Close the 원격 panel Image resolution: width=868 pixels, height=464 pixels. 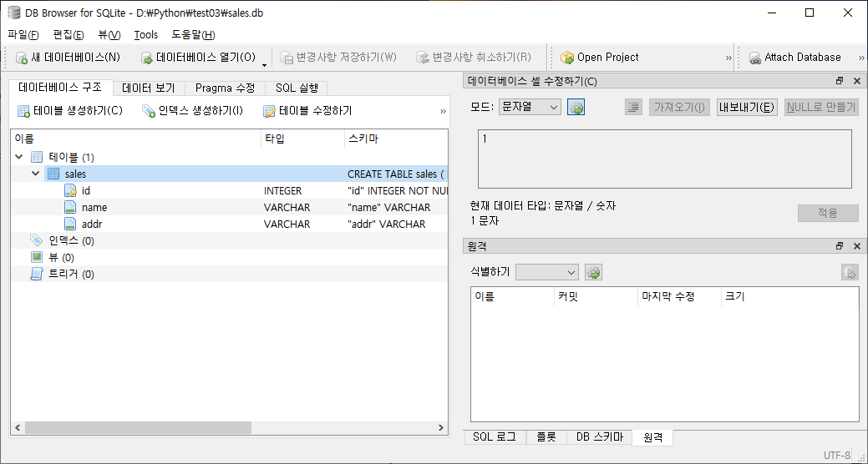coord(857,245)
